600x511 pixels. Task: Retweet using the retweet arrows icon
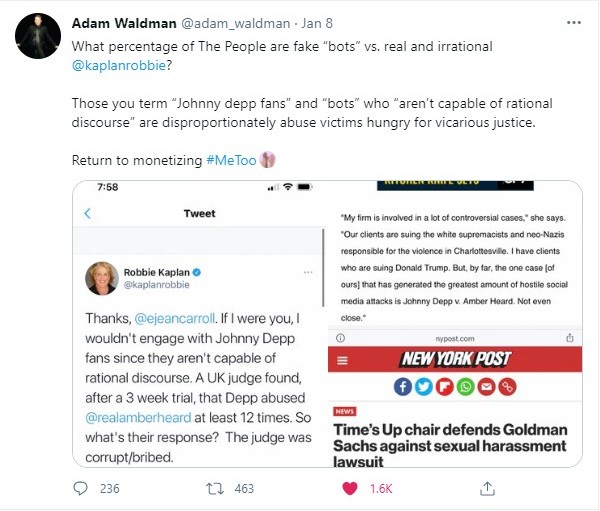215,489
